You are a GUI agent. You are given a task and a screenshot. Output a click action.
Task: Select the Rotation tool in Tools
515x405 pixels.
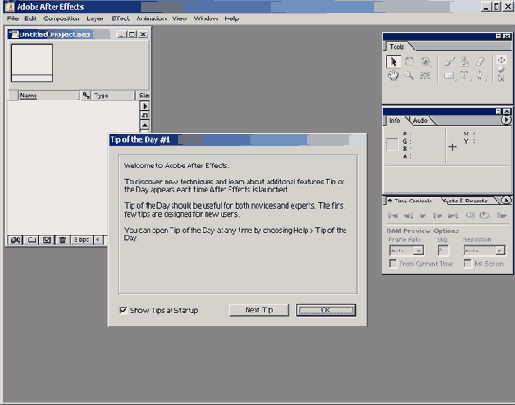click(409, 62)
